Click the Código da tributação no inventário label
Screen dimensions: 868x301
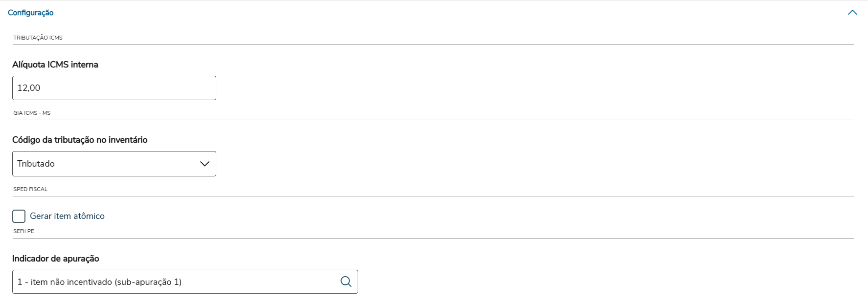click(80, 140)
